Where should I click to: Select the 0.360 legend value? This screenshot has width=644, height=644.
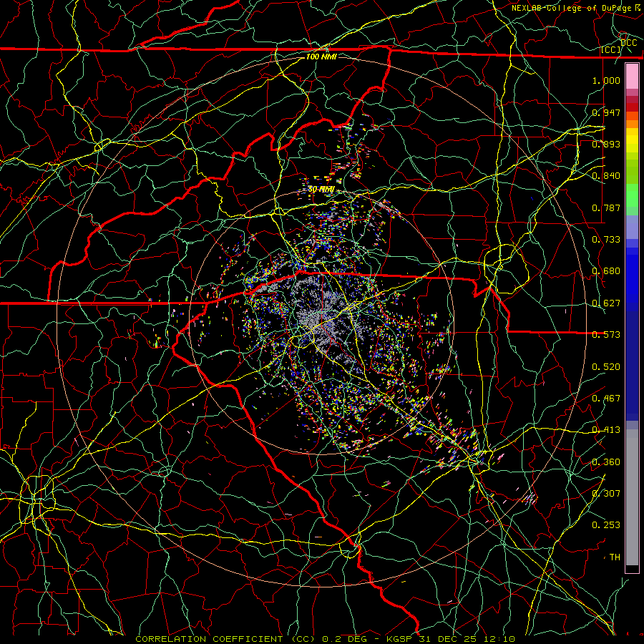(x=606, y=462)
